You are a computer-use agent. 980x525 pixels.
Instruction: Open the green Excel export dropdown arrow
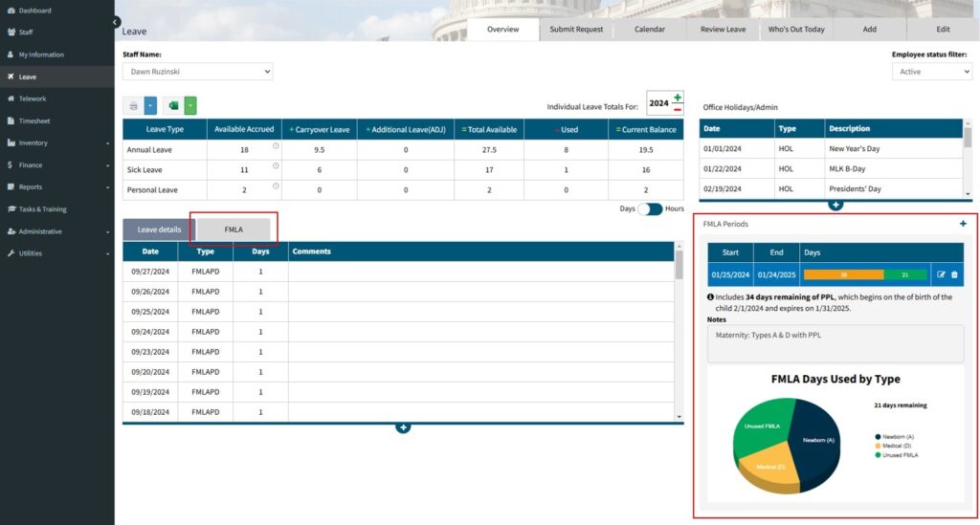191,105
